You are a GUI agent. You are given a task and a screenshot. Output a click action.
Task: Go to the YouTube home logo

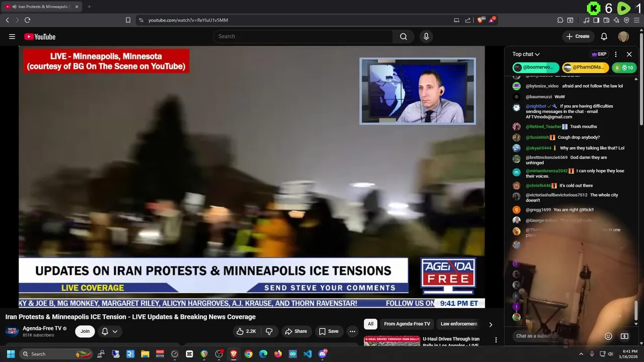tap(40, 36)
